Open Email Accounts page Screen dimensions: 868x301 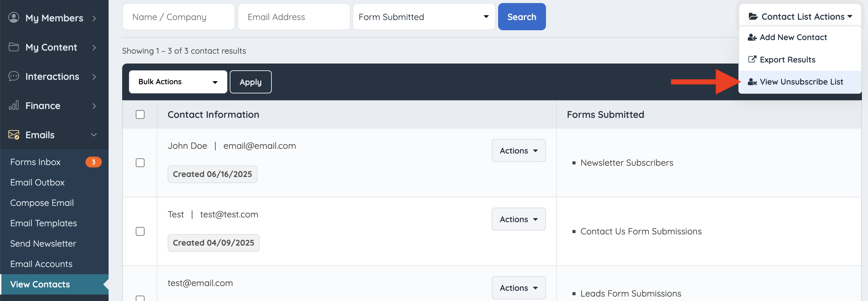(x=41, y=264)
